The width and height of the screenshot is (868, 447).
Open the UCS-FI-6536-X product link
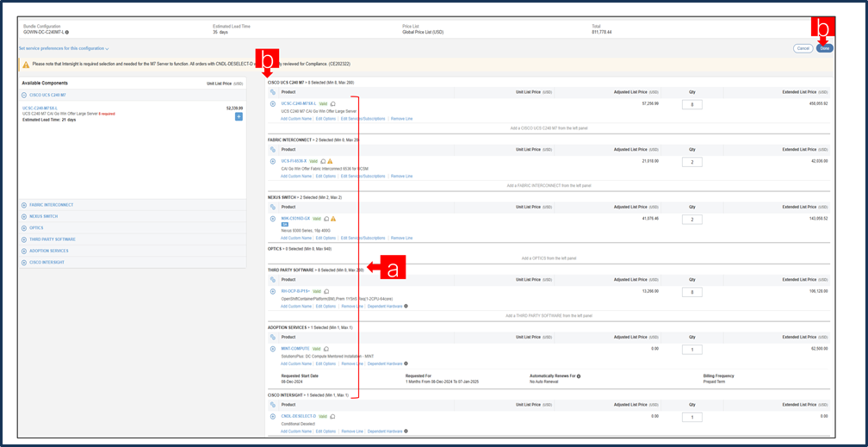pyautogui.click(x=294, y=161)
